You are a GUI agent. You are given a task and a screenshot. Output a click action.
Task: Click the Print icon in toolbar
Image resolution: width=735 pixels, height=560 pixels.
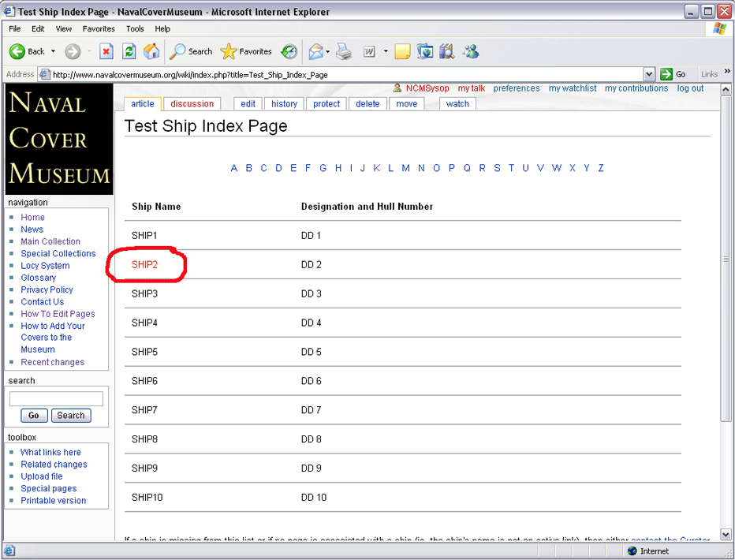tap(344, 51)
